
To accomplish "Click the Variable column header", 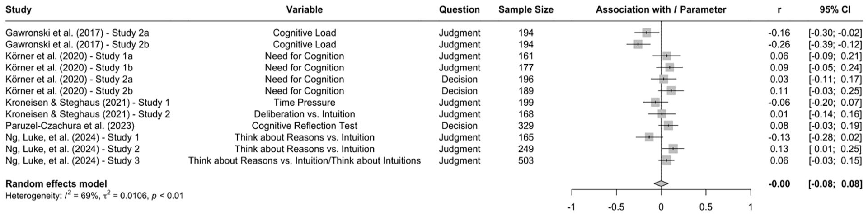I will 304,9.
